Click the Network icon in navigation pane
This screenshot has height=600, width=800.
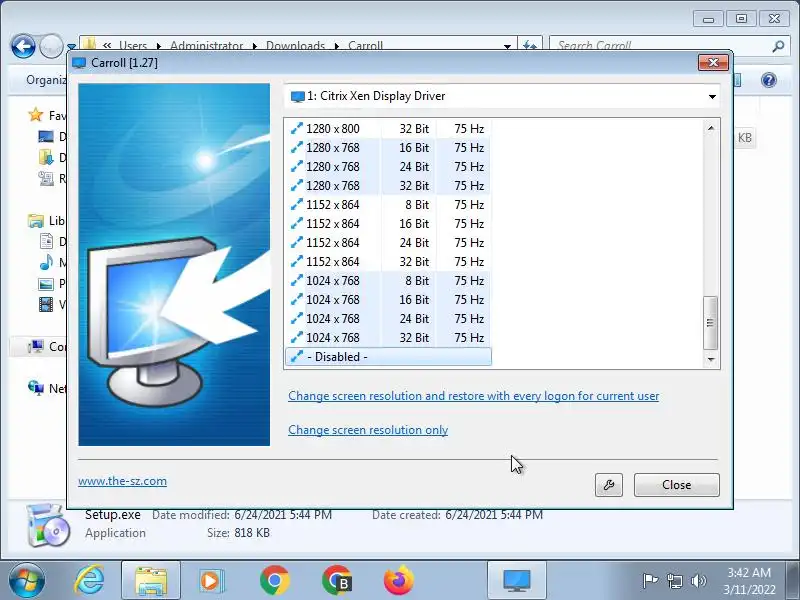(x=36, y=388)
